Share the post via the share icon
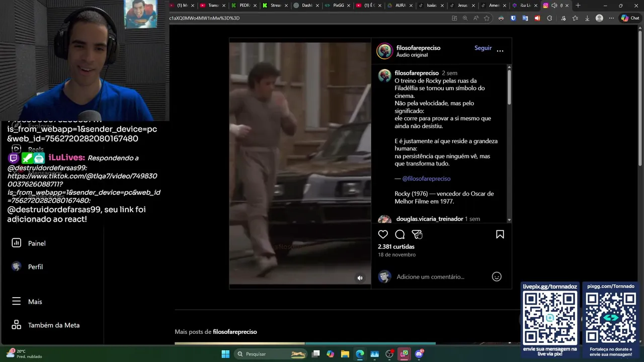This screenshot has height=362, width=644. point(417,234)
